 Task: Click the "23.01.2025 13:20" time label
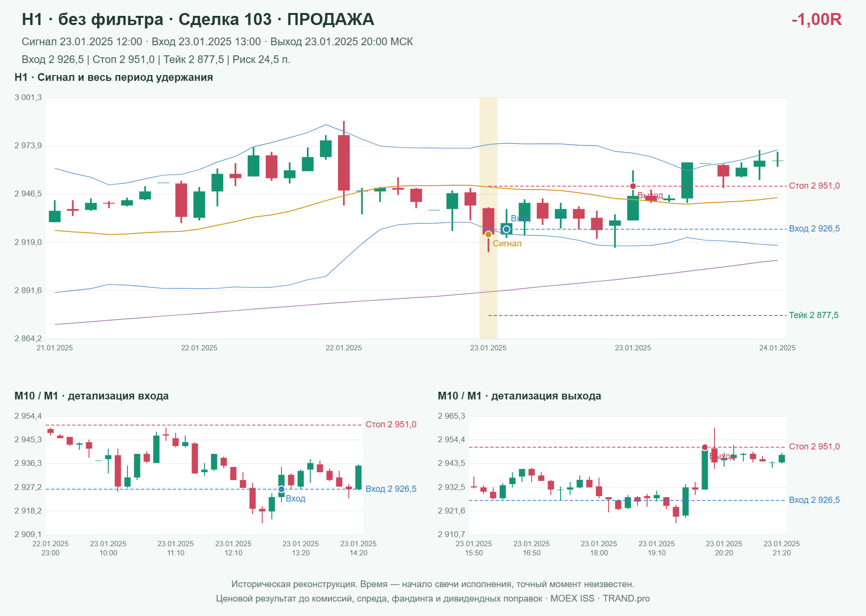[301, 548]
